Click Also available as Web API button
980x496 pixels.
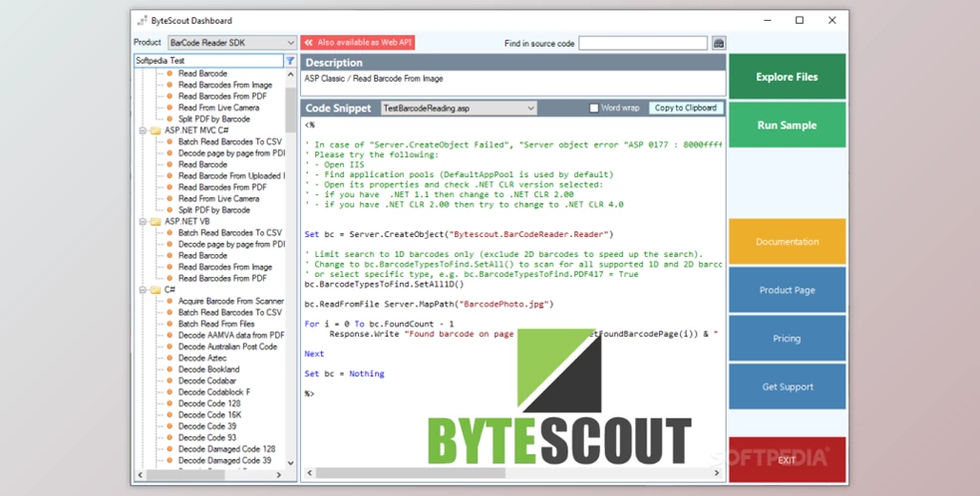[x=358, y=43]
